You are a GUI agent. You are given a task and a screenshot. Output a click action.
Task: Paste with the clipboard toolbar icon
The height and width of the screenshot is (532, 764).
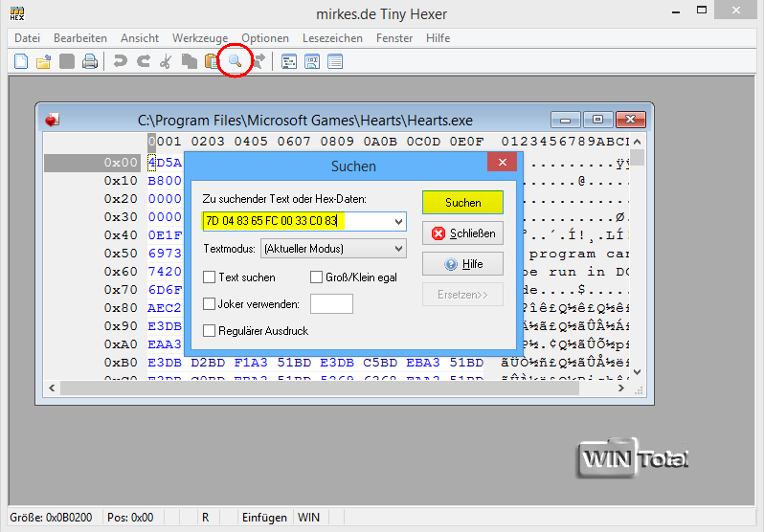pos(212,62)
